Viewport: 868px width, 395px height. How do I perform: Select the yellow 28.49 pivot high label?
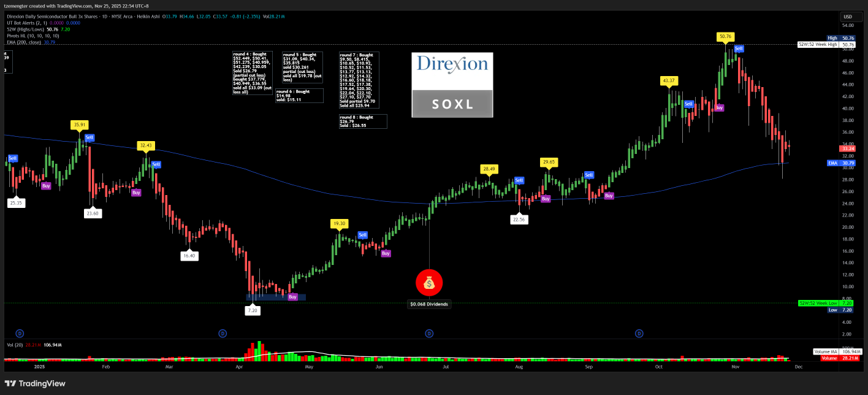pos(489,168)
